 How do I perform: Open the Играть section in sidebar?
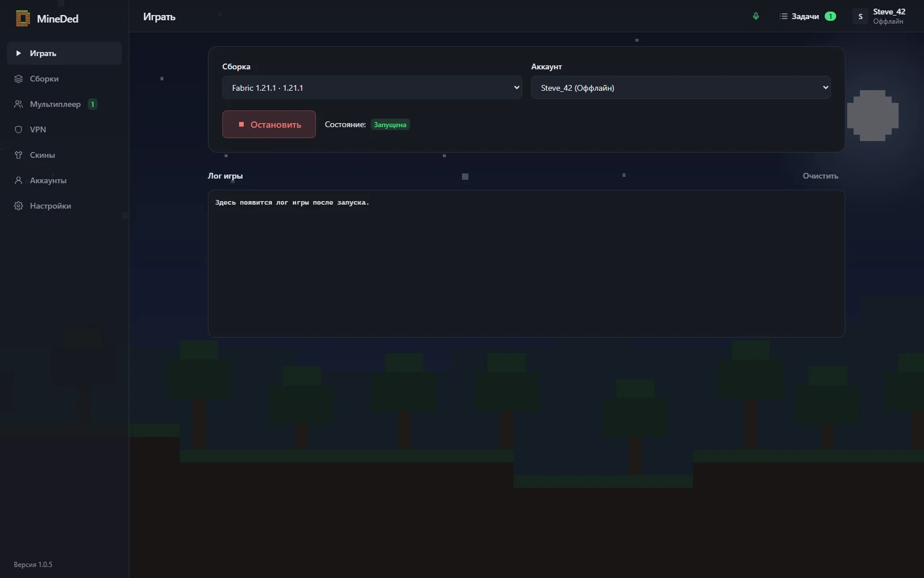64,53
